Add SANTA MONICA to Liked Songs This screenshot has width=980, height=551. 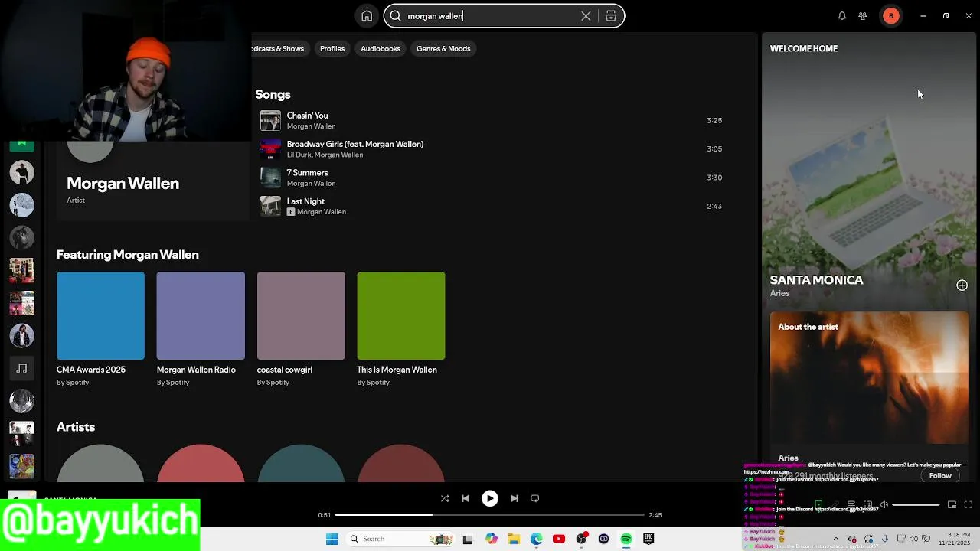962,285
